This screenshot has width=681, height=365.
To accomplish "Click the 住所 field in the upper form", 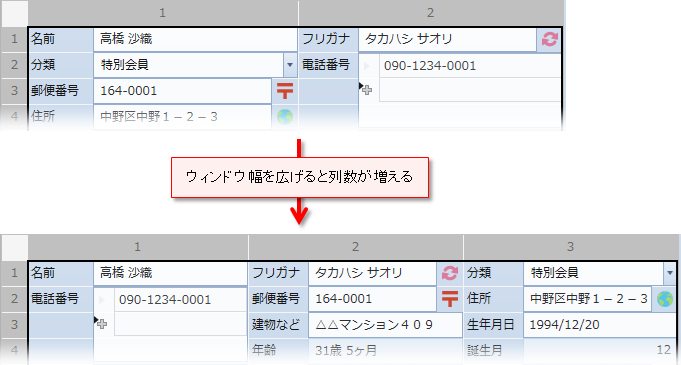I will 182,116.
